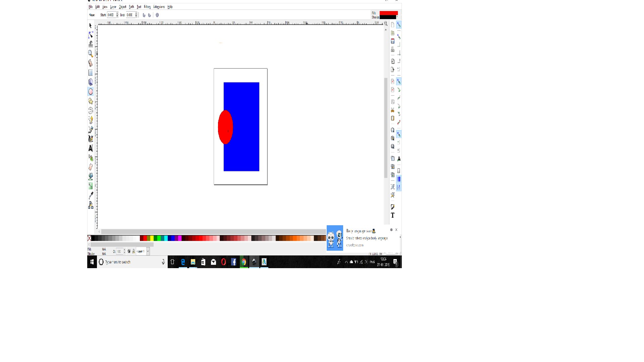Open the Extensions menu

(159, 7)
